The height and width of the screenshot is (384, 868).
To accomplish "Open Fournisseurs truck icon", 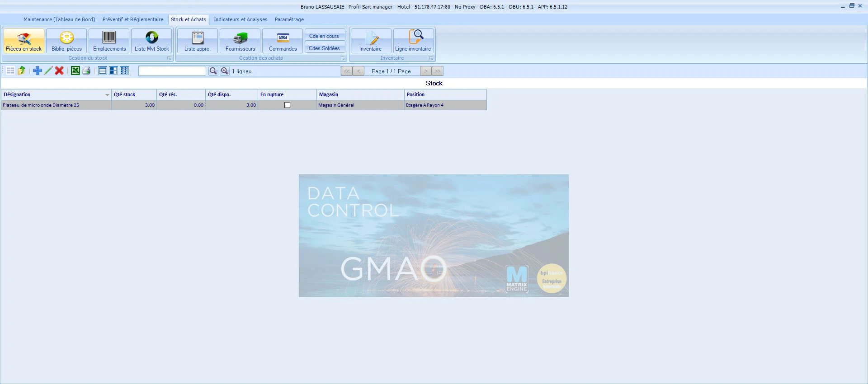I will click(240, 41).
